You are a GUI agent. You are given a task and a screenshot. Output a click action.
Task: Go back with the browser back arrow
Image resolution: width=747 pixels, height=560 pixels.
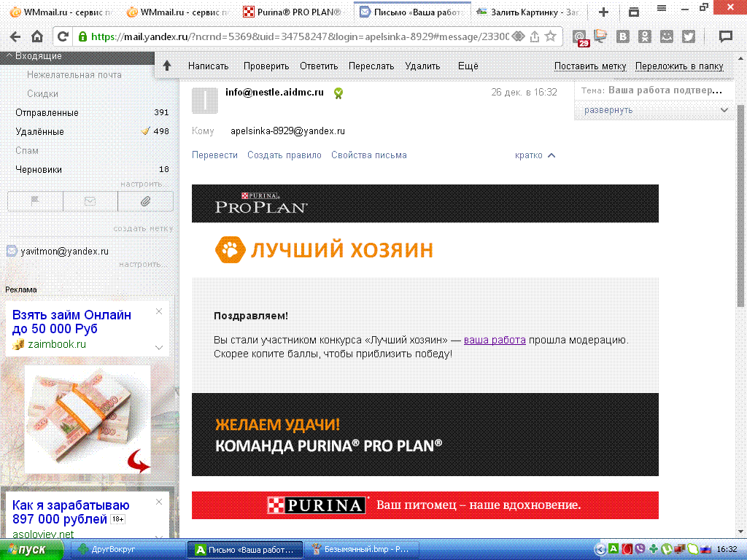[15, 36]
